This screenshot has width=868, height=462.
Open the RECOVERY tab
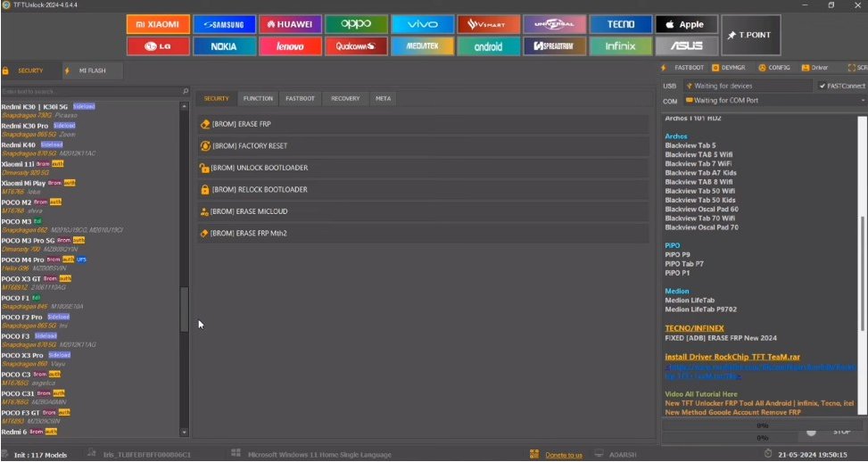345,98
